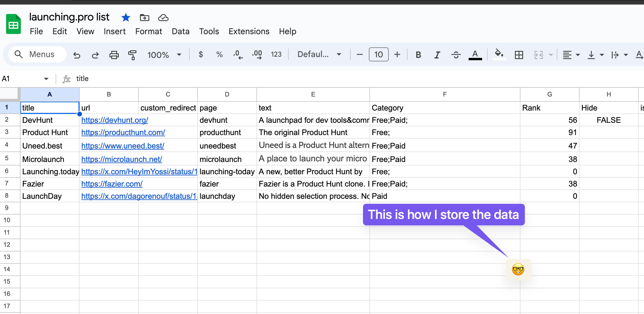Expand horizontal align options arrow

pos(578,55)
